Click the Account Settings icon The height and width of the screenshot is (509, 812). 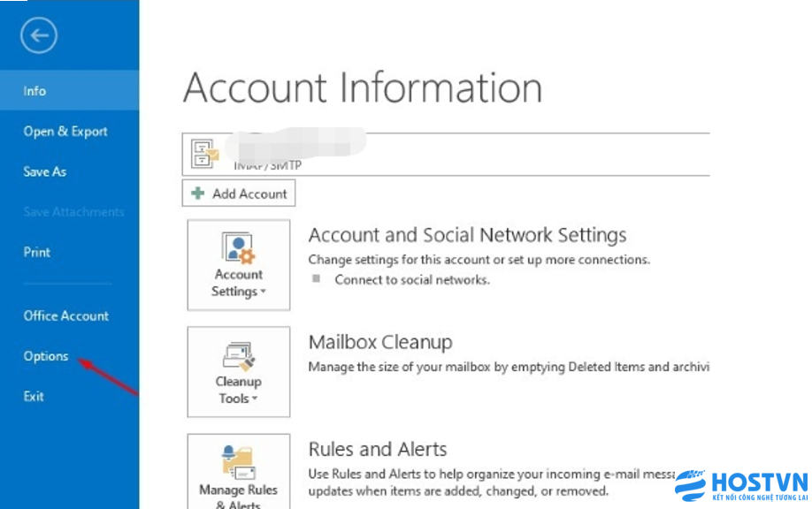coord(238,248)
